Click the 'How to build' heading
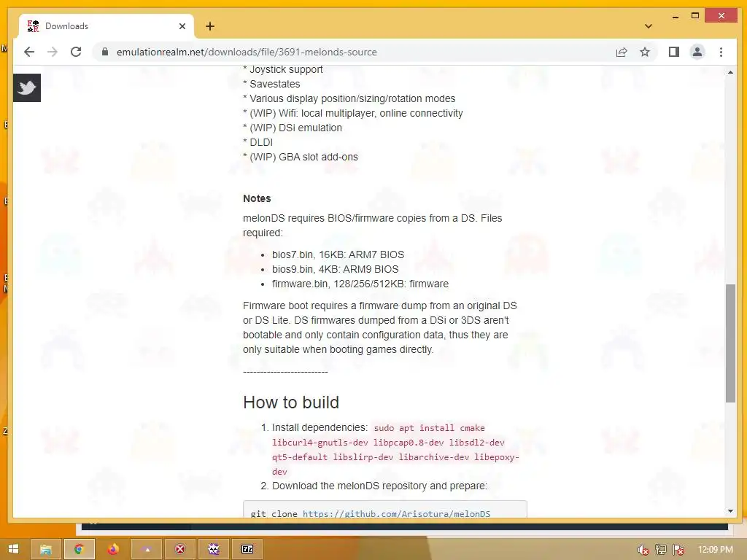This screenshot has width=747, height=560. point(291,402)
